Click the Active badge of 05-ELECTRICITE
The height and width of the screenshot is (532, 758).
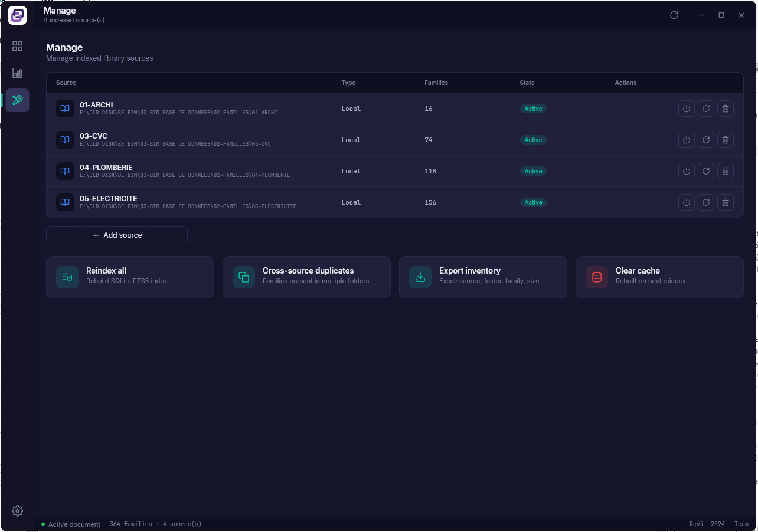[x=533, y=202]
